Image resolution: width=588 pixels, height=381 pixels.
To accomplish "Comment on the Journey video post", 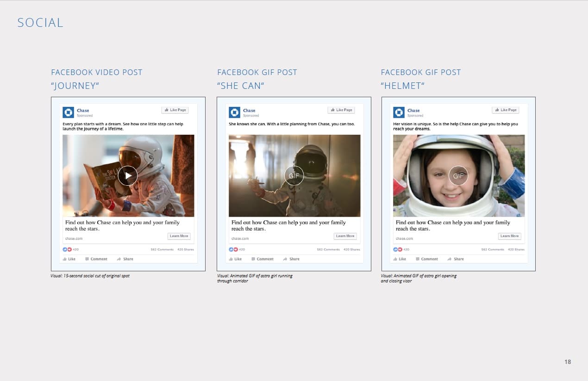I will click(x=96, y=259).
